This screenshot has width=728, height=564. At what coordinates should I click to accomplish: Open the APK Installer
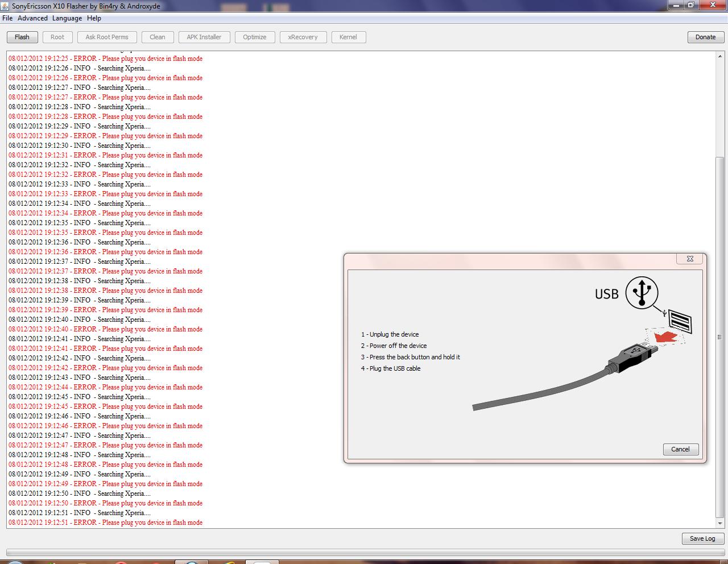pos(204,37)
